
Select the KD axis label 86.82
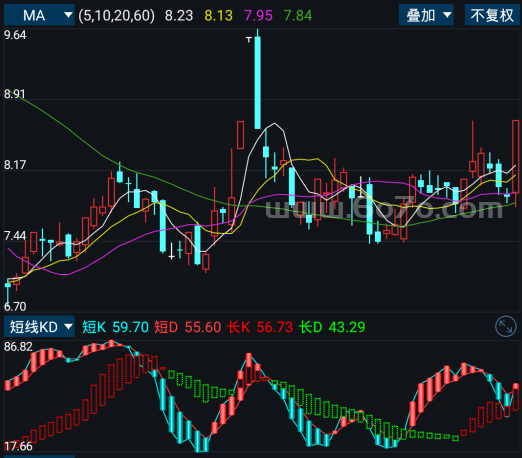coord(18,347)
